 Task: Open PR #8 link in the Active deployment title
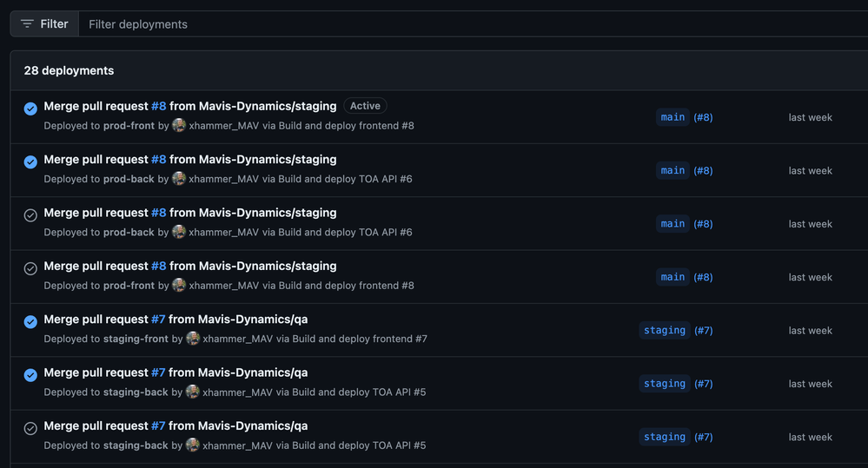click(x=159, y=106)
